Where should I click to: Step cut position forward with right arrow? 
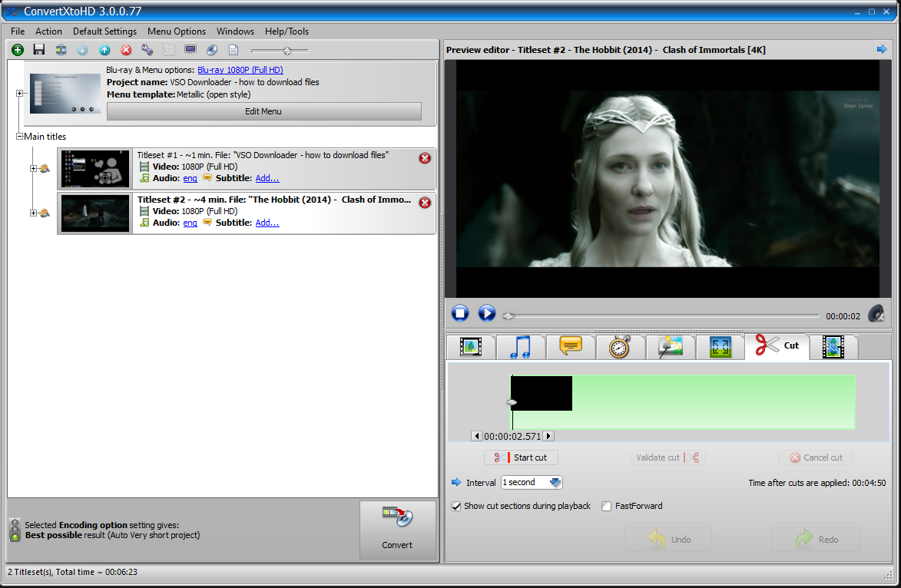point(548,436)
